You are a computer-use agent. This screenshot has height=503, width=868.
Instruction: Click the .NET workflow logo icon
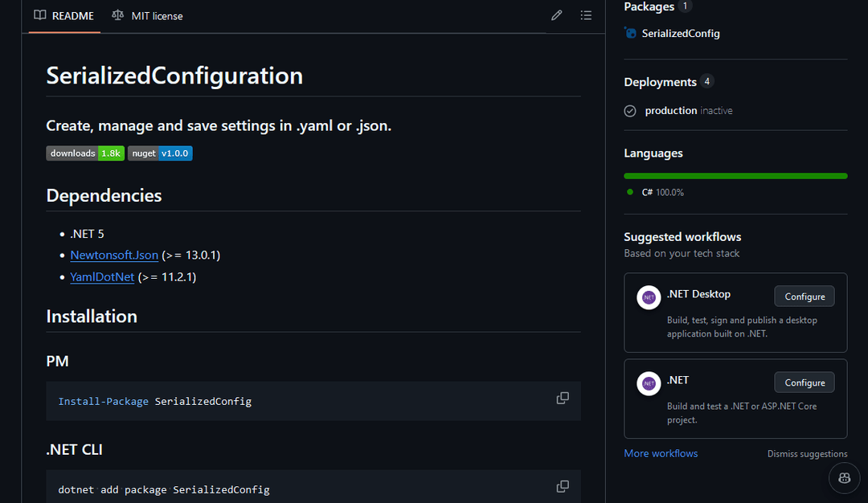(x=649, y=383)
